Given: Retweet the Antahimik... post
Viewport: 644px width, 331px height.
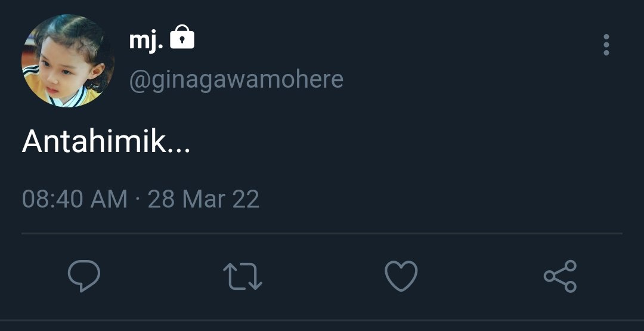Looking at the screenshot, I should coord(243,276).
